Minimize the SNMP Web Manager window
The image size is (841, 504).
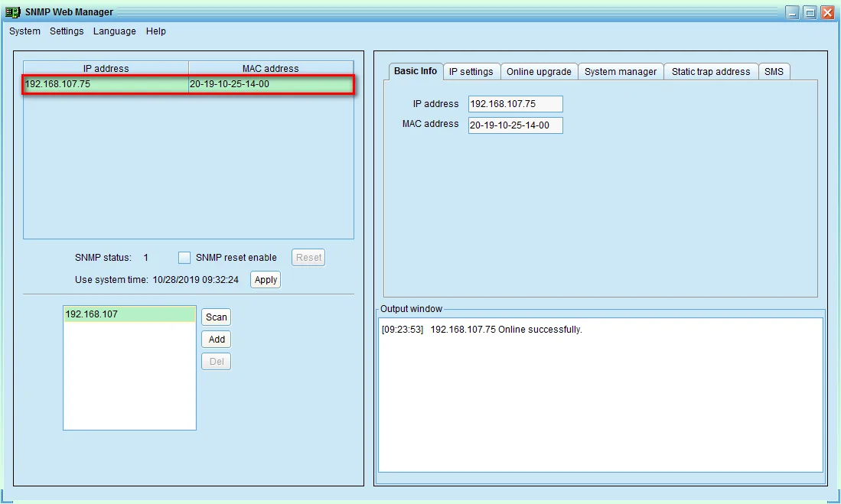click(792, 12)
